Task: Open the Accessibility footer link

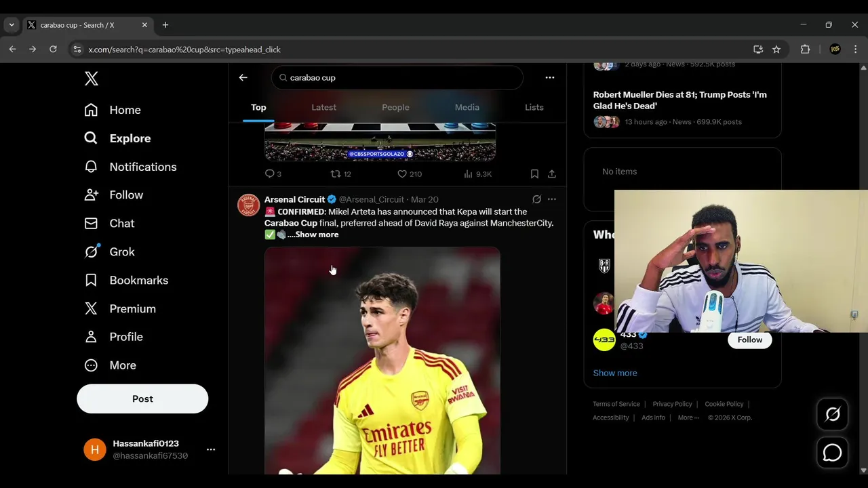Action: click(611, 418)
